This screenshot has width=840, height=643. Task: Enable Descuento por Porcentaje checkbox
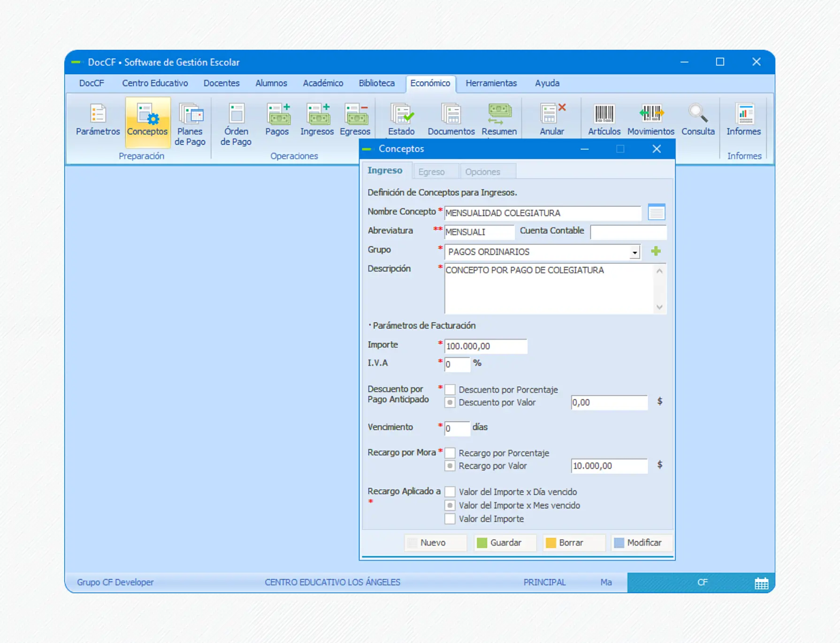(x=450, y=390)
